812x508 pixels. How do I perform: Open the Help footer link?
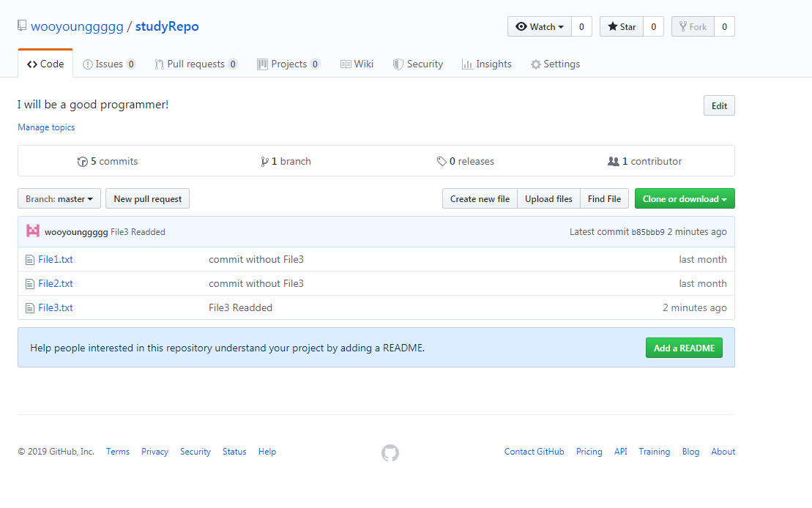tap(267, 452)
